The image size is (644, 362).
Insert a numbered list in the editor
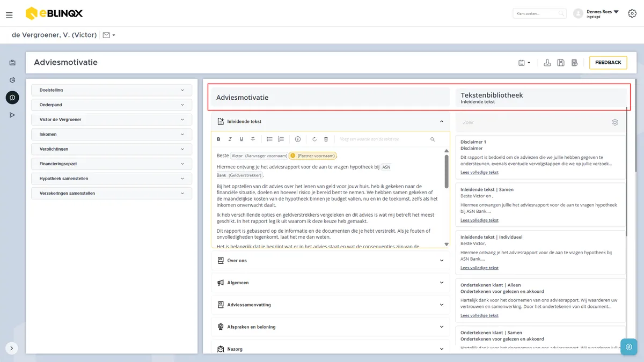pyautogui.click(x=281, y=139)
